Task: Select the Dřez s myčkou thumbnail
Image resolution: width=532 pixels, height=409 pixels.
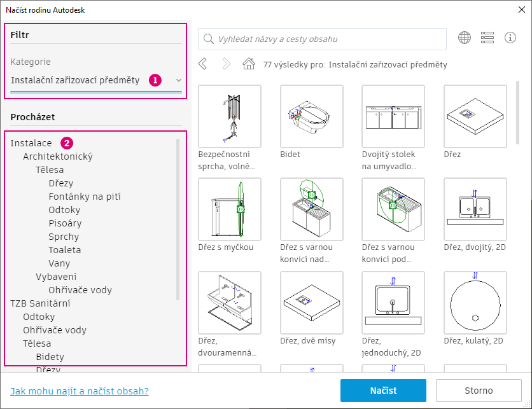Action: [x=230, y=209]
